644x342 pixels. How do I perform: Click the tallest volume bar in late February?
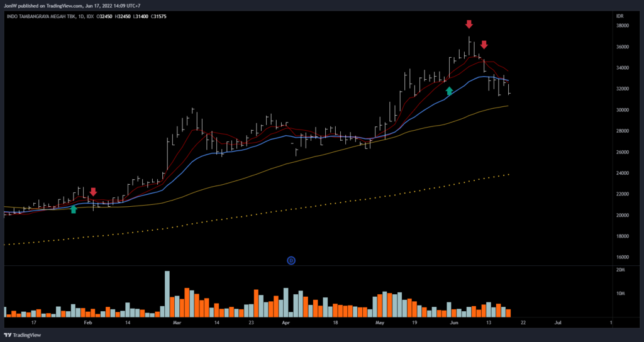167,294
